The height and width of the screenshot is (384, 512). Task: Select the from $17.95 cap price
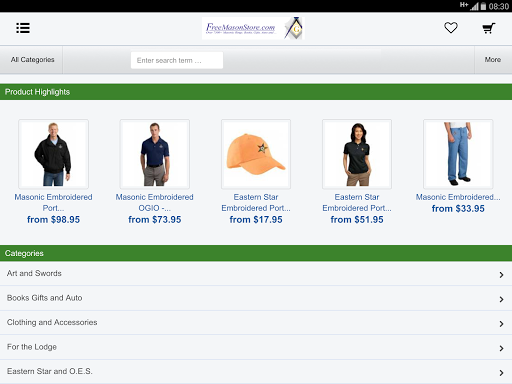click(x=256, y=220)
